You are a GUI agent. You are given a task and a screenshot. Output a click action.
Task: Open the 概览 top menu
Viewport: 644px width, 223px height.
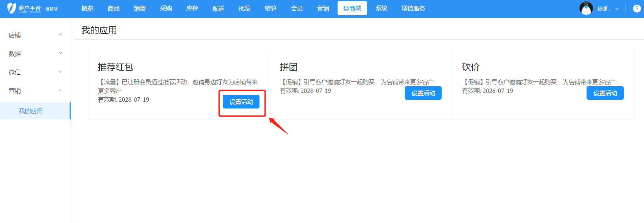pyautogui.click(x=87, y=8)
